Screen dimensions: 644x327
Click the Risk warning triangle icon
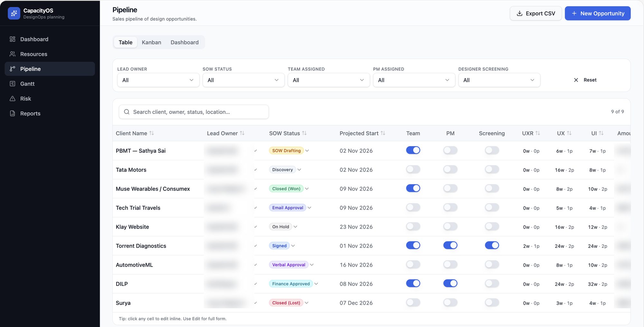tap(13, 98)
